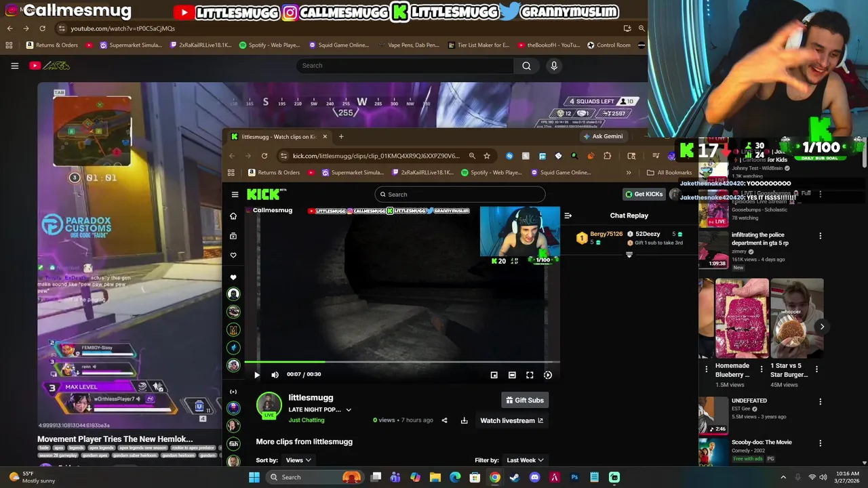Open Scooby-doo: The Movie listing
868x488 pixels.
coord(762,442)
